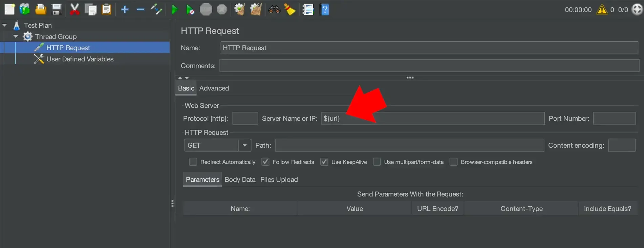
Task: Collapse all nodes with the minus icon
Action: pyautogui.click(x=141, y=9)
